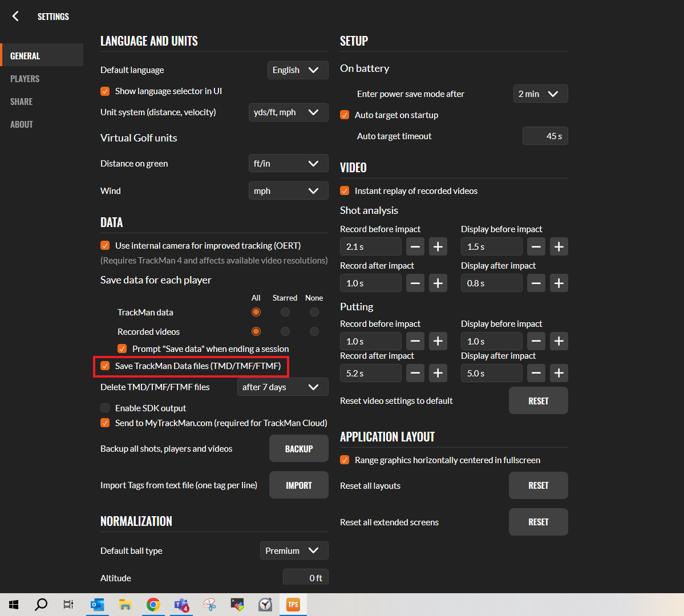The image size is (684, 616).
Task: Click the plus icon beside Record before impact
Action: (438, 246)
